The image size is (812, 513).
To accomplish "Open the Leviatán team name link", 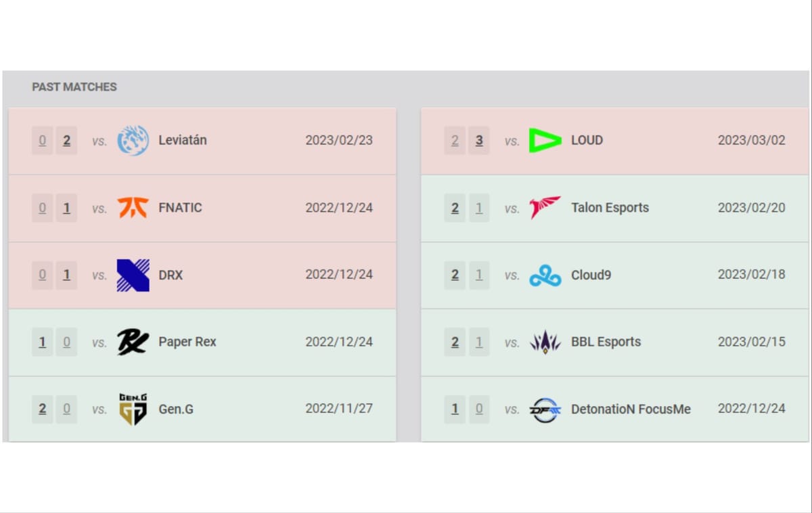I will [x=183, y=140].
